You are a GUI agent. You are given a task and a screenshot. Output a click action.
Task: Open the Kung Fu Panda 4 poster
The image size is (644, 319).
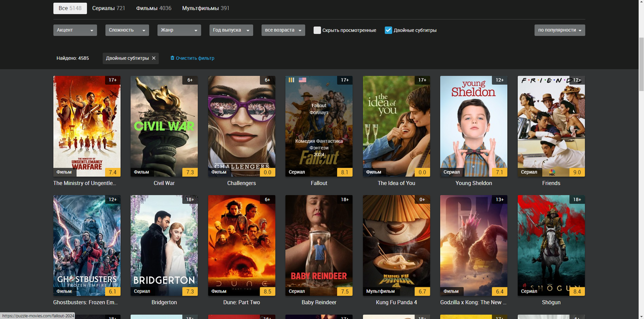[x=397, y=246]
